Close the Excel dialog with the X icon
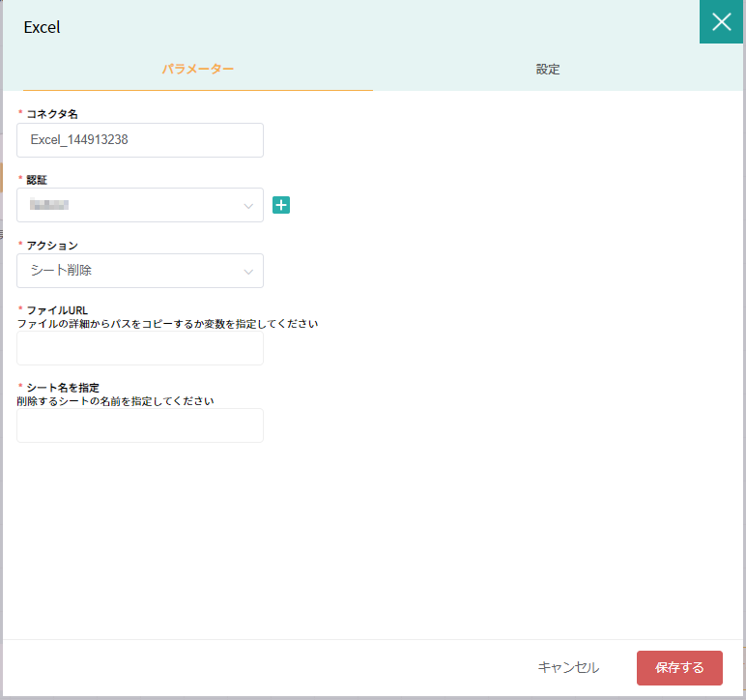 click(721, 22)
